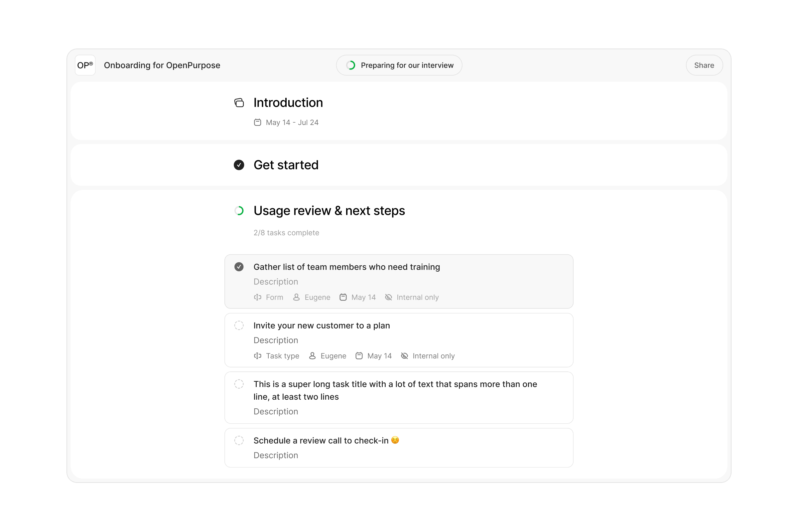
Task: Expand the Introduction section heading
Action: click(x=288, y=103)
